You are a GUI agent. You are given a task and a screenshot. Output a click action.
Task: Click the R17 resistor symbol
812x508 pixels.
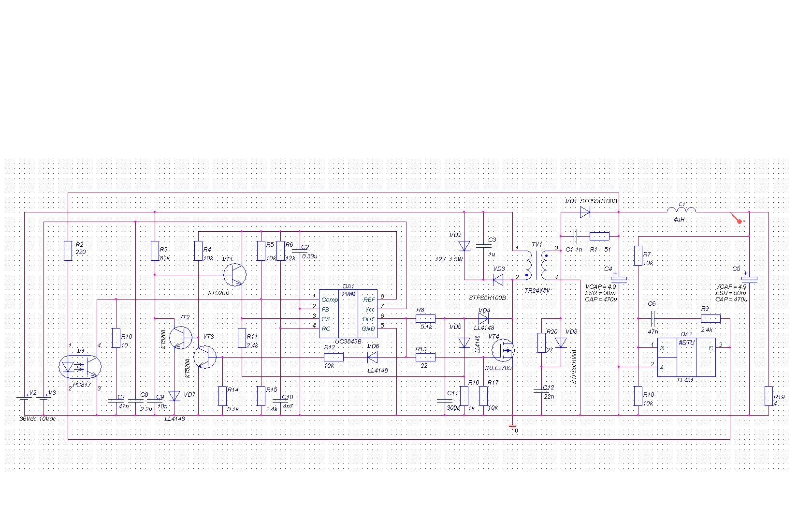(x=483, y=396)
